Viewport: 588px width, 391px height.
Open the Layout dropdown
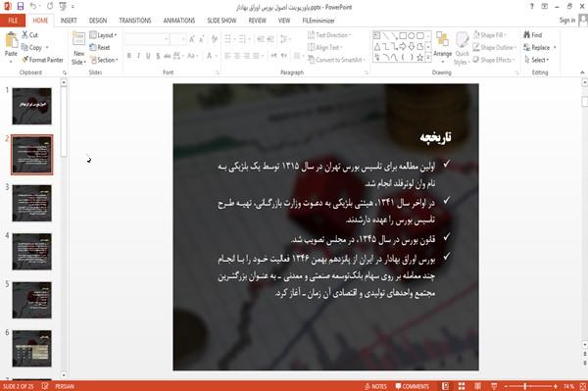(x=103, y=35)
